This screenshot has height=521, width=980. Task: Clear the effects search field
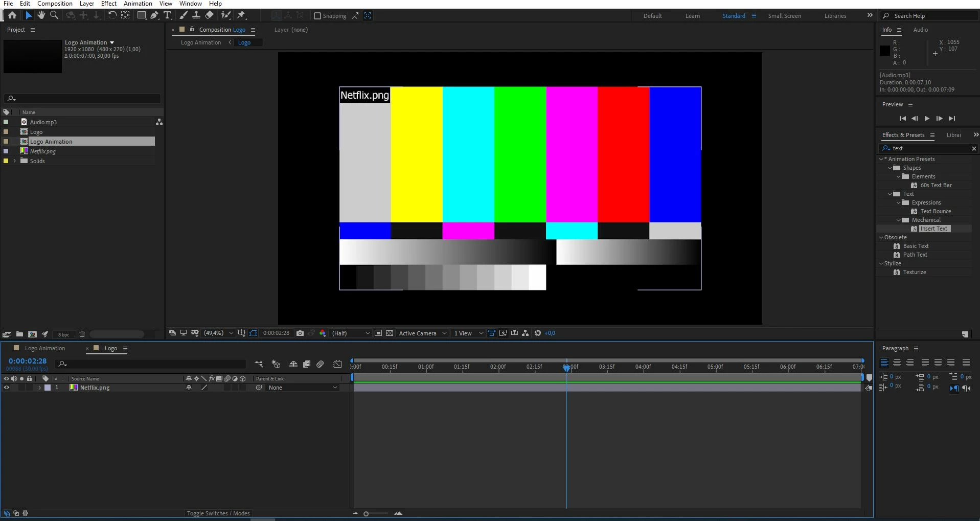tap(974, 148)
